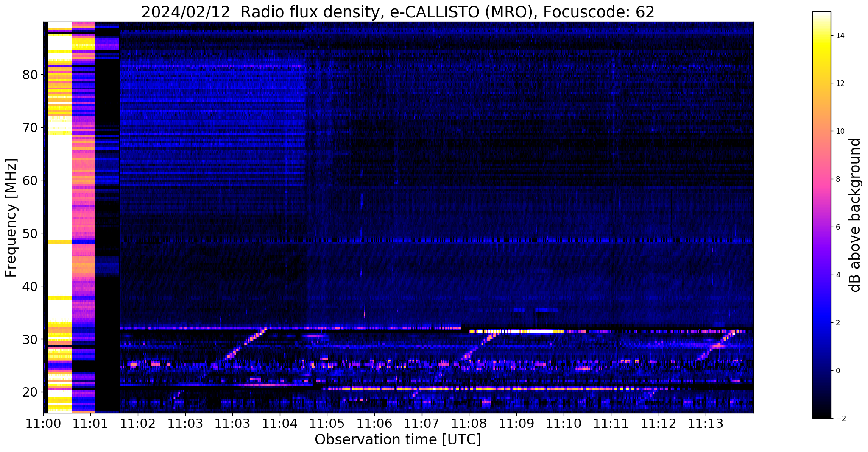Click the 11:09 time tick label
This screenshot has height=452, width=868.
(516, 423)
